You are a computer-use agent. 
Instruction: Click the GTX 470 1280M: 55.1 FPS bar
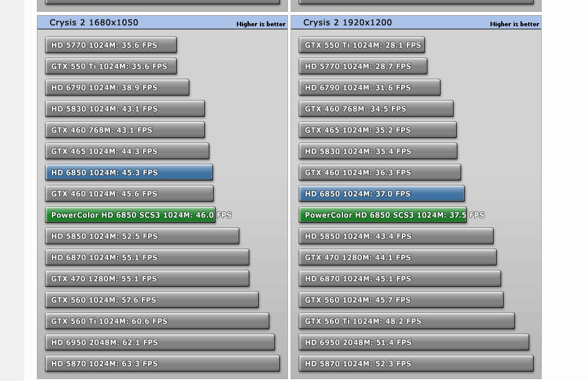click(x=147, y=279)
